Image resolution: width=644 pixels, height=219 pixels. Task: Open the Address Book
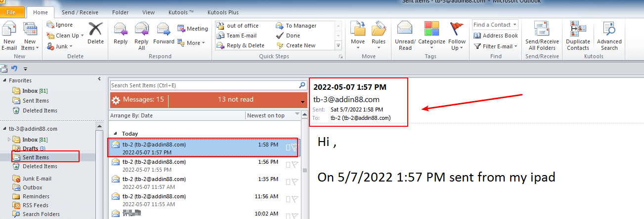[495, 36]
